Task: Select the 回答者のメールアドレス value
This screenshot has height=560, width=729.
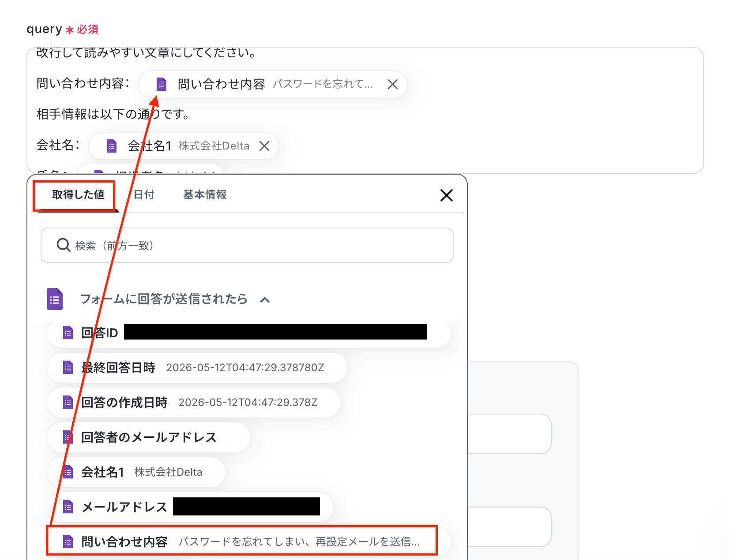Action: point(149,437)
